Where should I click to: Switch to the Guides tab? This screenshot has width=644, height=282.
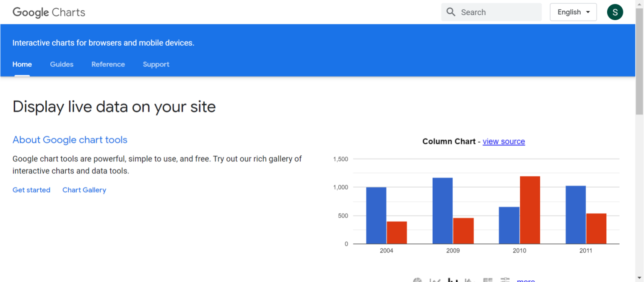pos(62,64)
